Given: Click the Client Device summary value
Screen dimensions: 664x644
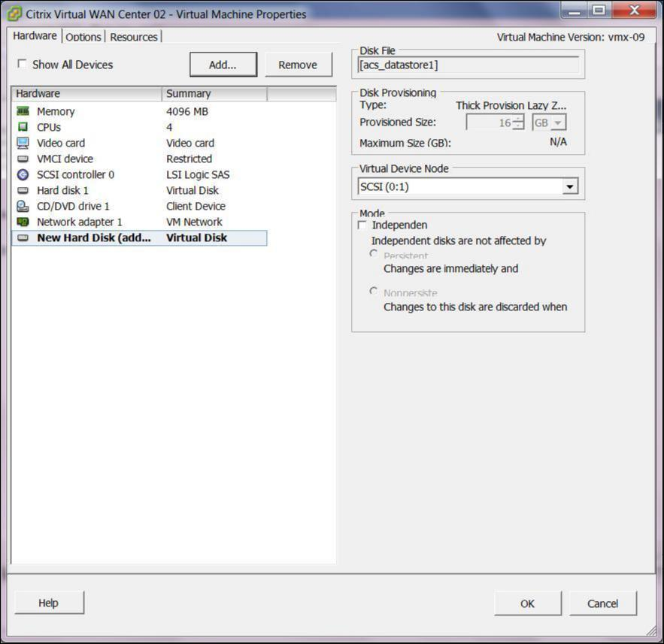Looking at the screenshot, I should coord(196,207).
